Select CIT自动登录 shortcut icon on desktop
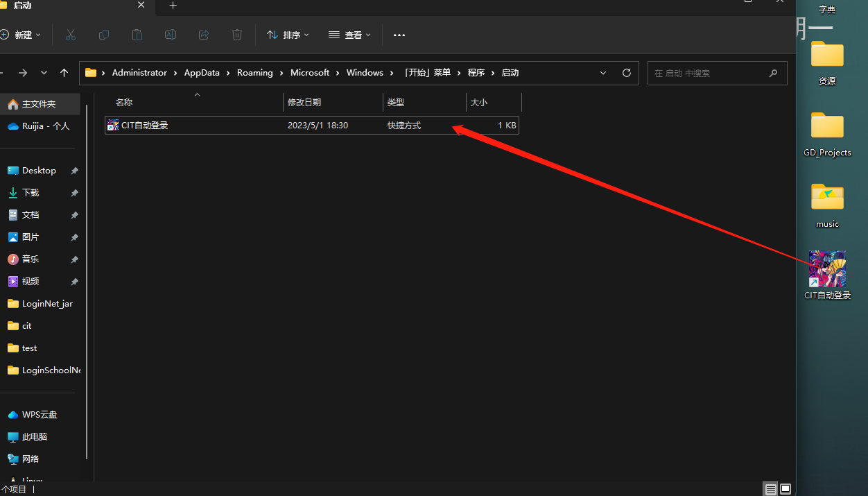 point(827,275)
